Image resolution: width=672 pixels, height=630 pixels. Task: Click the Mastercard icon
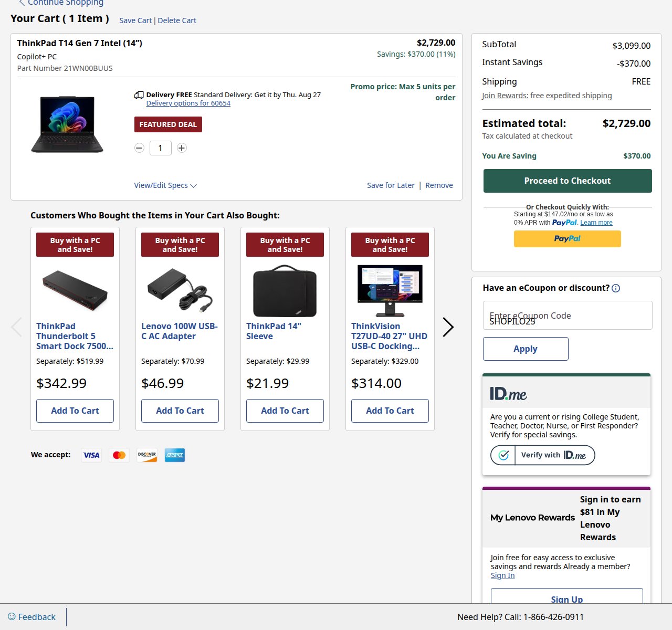[x=119, y=455]
